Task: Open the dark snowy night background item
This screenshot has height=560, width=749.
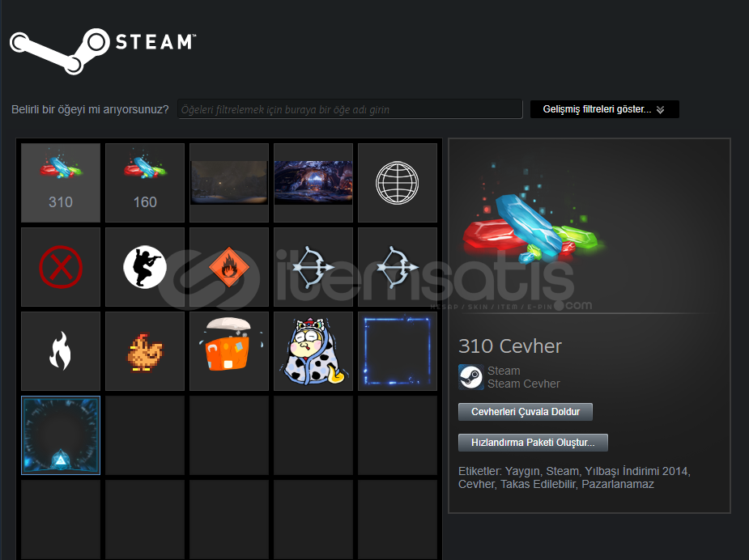Action: (x=229, y=183)
